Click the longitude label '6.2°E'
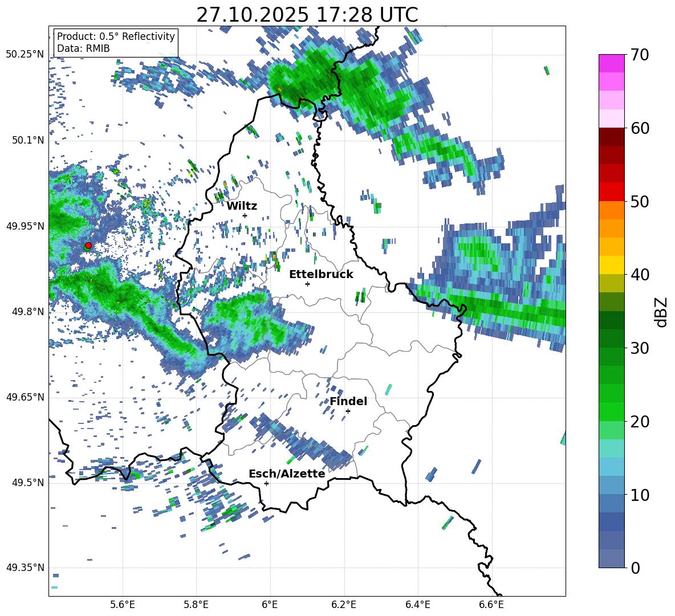This screenshot has width=675, height=616. click(344, 605)
